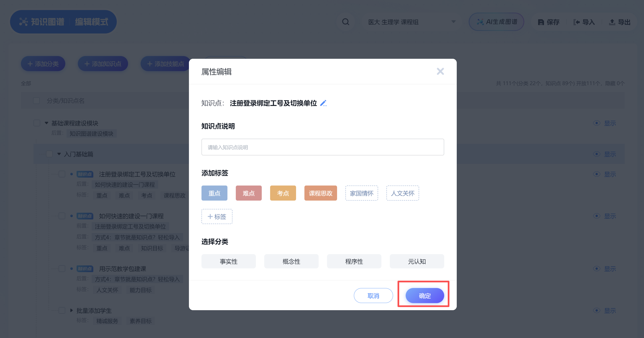This screenshot has height=338, width=644.
Task: Select the 事实性 category
Action: (x=228, y=261)
